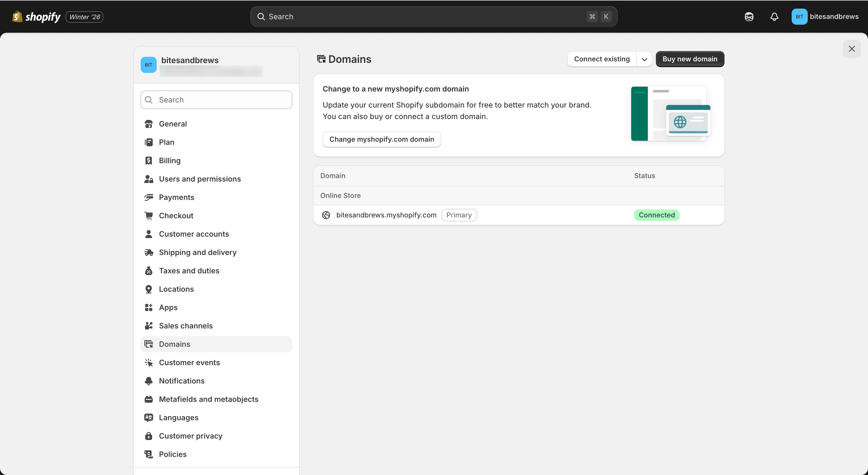Open the Sidekick assistant icon

point(749,17)
